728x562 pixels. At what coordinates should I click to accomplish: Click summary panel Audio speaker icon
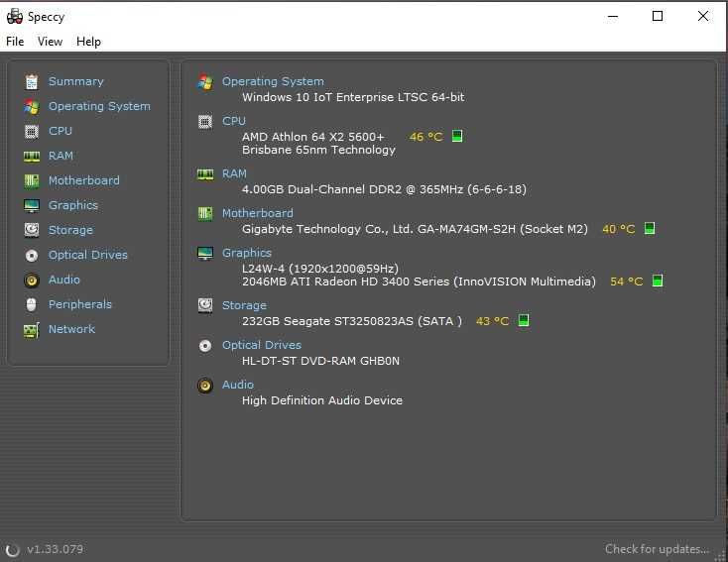[x=205, y=386]
